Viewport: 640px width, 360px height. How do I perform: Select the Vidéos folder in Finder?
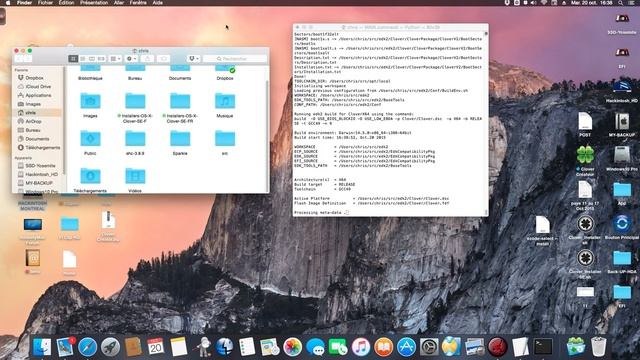tap(135, 180)
